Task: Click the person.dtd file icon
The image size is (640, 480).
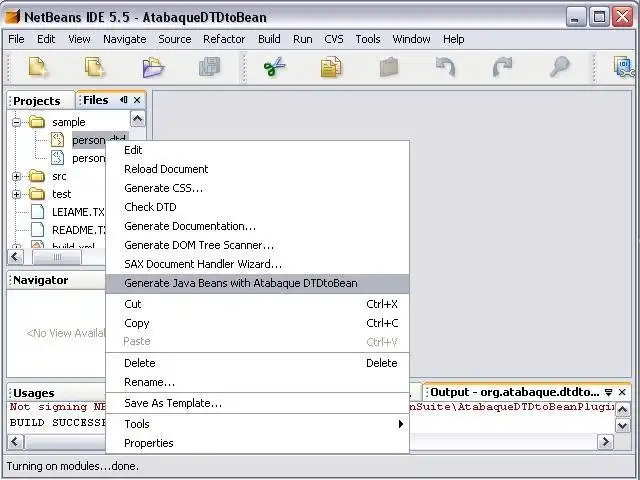Action: (58, 140)
